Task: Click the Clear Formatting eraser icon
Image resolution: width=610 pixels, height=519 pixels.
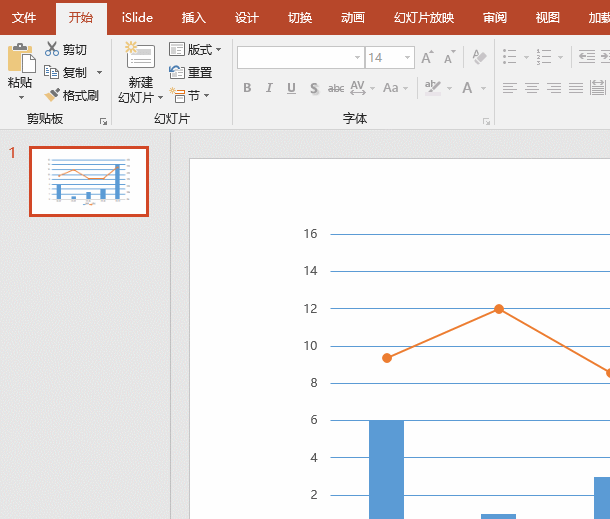Action: pos(478,58)
